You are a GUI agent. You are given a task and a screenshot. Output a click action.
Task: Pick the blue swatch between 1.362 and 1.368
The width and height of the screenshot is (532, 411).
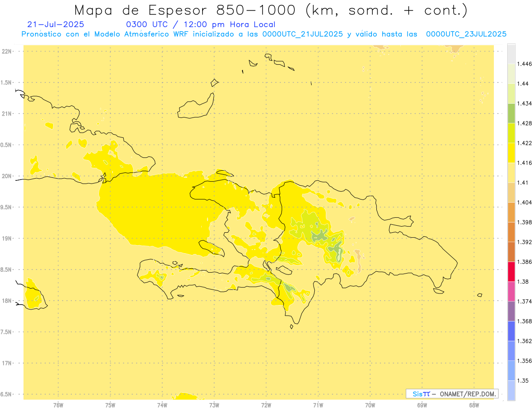(x=511, y=331)
